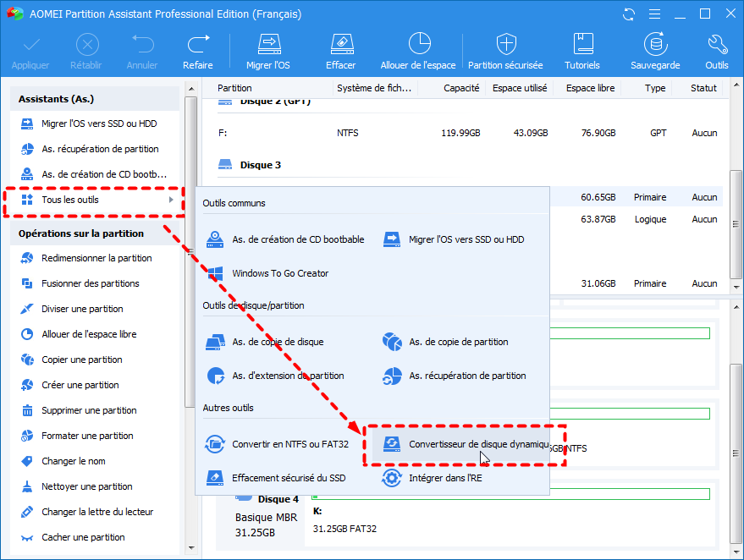The height and width of the screenshot is (560, 744).
Task: Sort by Espace libre column header
Action: [590, 88]
